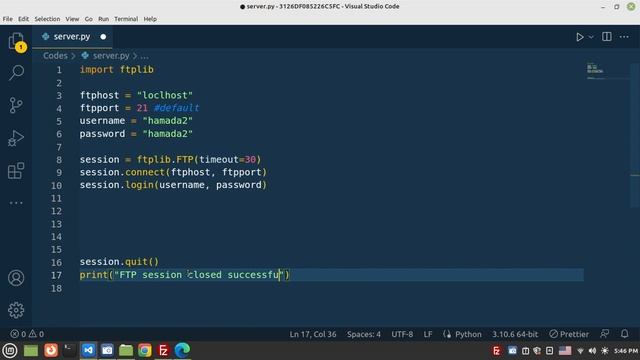
Task: Open notifications bell in status bar
Action: [624, 334]
